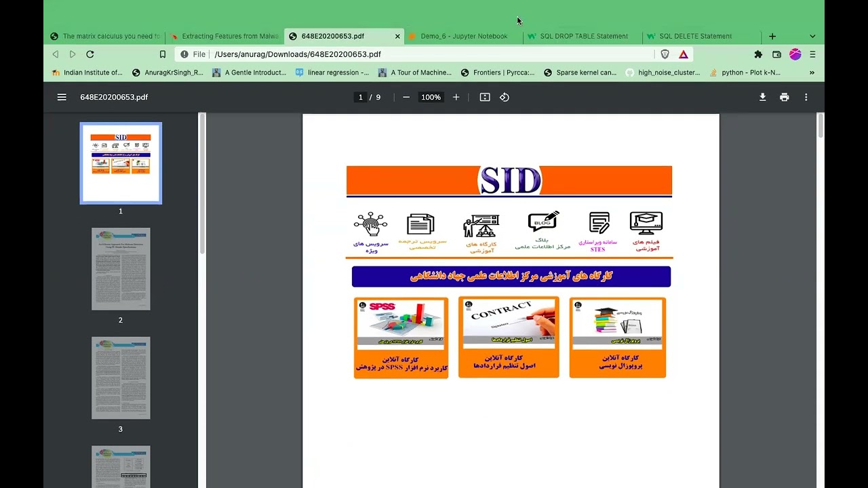Viewport: 868px width, 488px height.
Task: Download the PDF file
Action: (762, 97)
